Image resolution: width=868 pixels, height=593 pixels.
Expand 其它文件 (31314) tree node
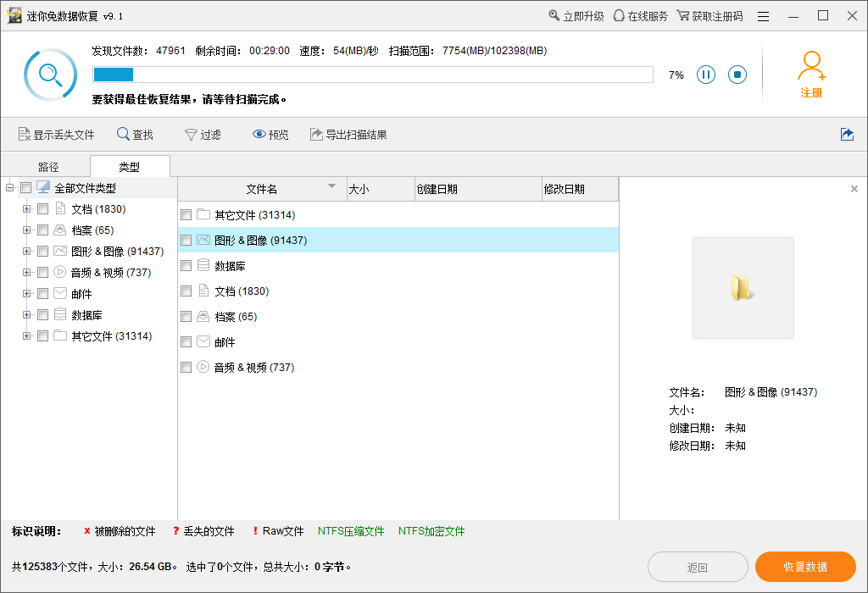26,335
